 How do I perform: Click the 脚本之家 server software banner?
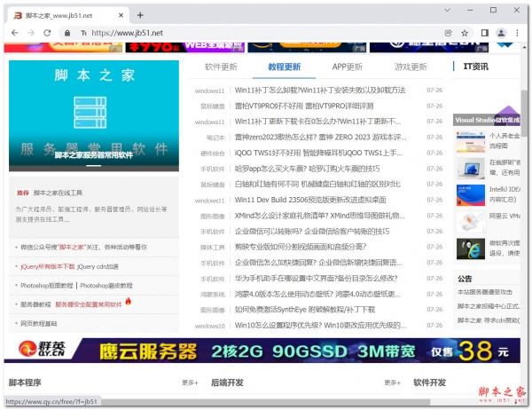pos(94,115)
